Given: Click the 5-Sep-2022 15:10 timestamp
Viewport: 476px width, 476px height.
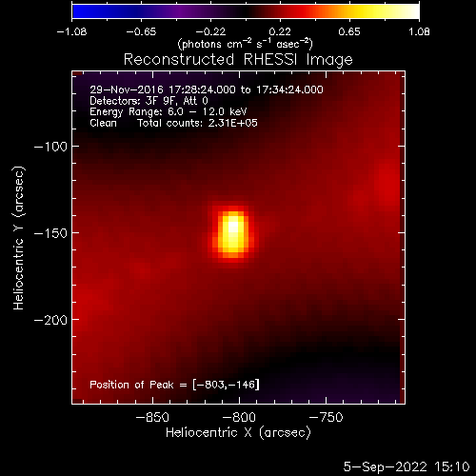Looking at the screenshot, I should [x=407, y=466].
